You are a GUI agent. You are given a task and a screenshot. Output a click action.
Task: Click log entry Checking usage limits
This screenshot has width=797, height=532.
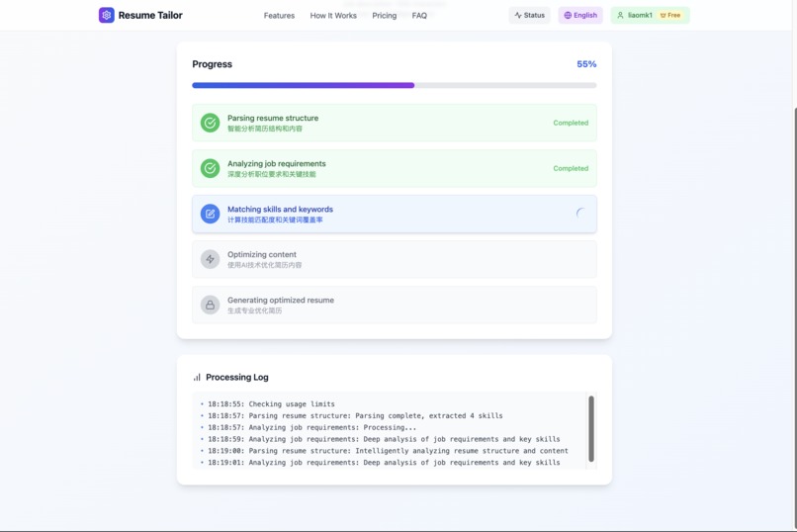click(271, 404)
